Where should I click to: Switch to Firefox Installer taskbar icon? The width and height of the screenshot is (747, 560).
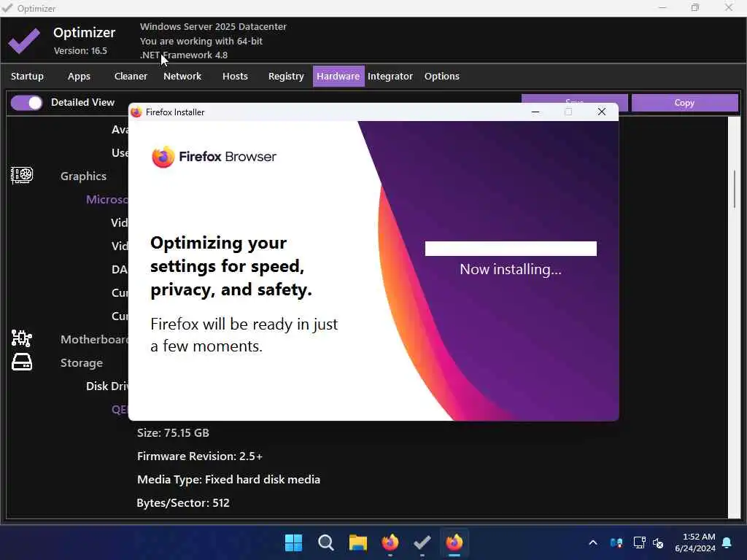[454, 542]
